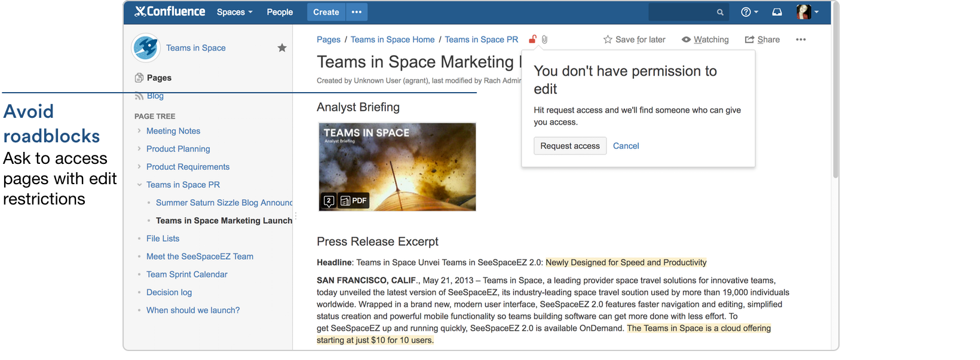Image resolution: width=980 pixels, height=360 pixels.
Task: Expand the Meeting Notes tree arrow
Action: coord(139,131)
